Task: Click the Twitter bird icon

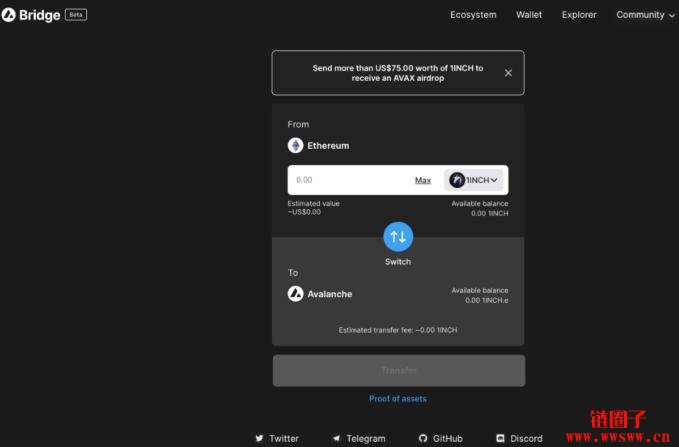Action: pyautogui.click(x=259, y=438)
